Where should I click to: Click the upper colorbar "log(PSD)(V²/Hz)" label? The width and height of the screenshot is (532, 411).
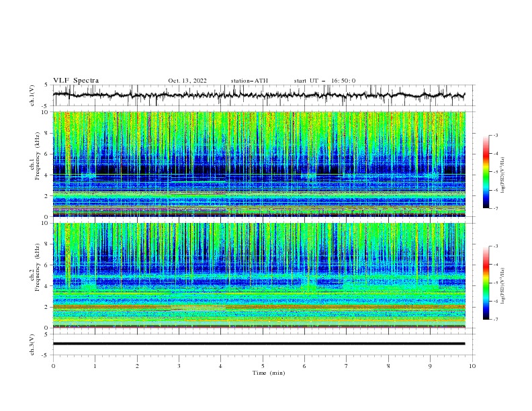pos(502,175)
